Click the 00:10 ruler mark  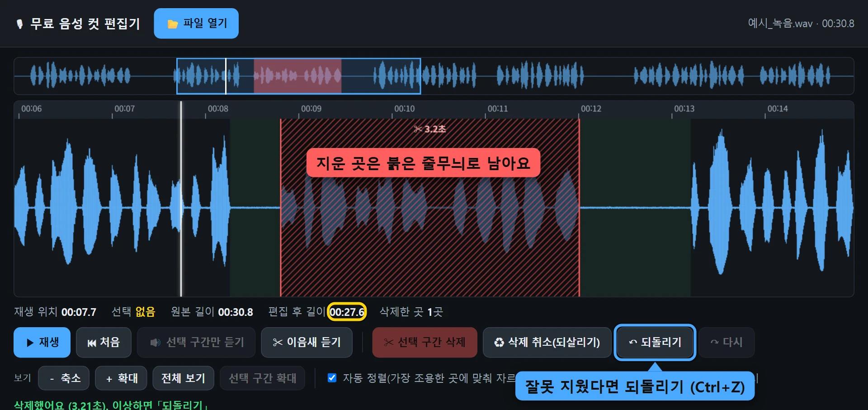404,109
